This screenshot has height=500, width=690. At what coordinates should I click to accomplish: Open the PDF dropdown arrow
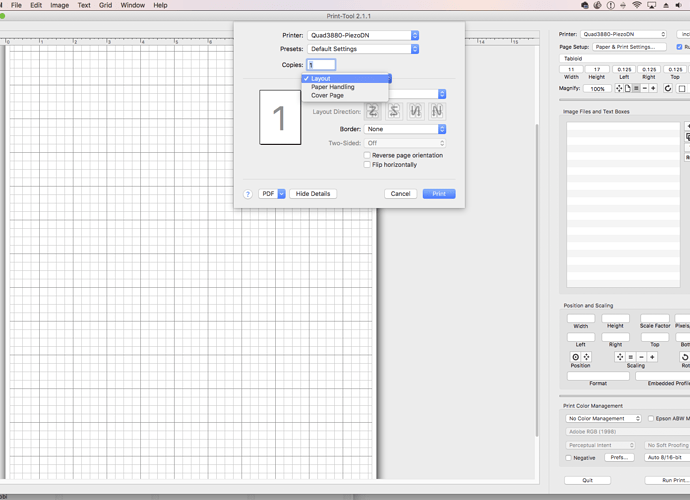282,194
